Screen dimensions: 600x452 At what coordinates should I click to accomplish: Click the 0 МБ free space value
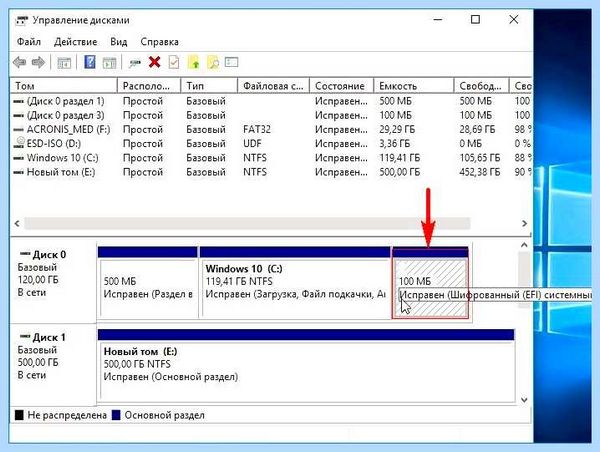471,144
